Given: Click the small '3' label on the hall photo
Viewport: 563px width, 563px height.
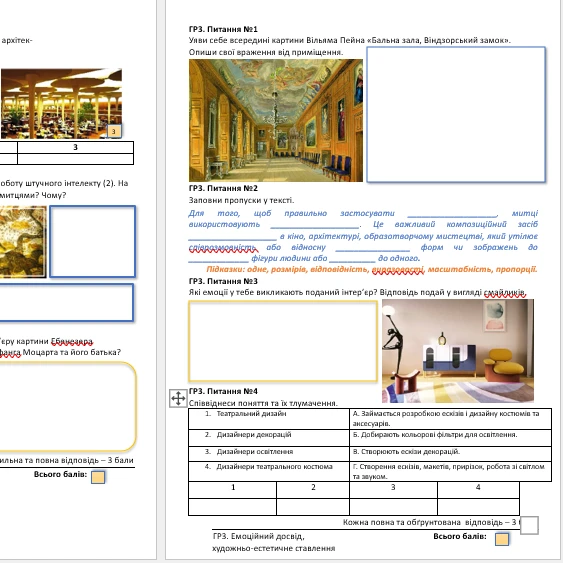Looking at the screenshot, I should (x=114, y=131).
